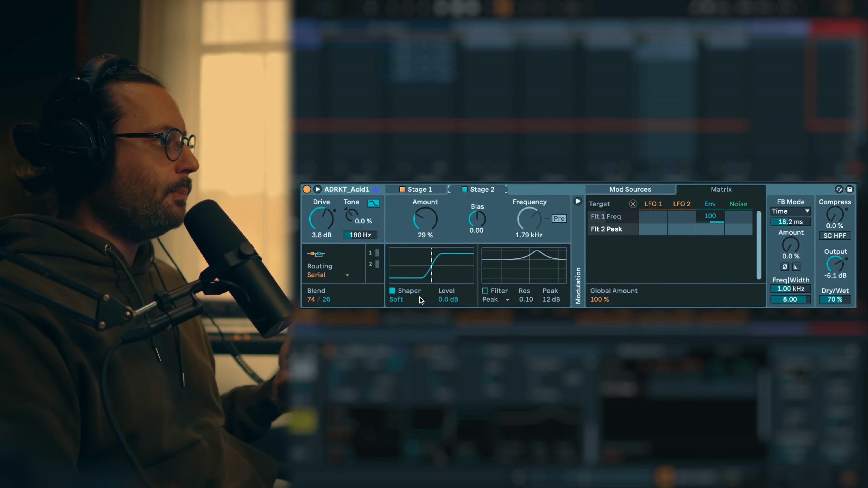Click the serial routing diagram icon

pyautogui.click(x=316, y=254)
